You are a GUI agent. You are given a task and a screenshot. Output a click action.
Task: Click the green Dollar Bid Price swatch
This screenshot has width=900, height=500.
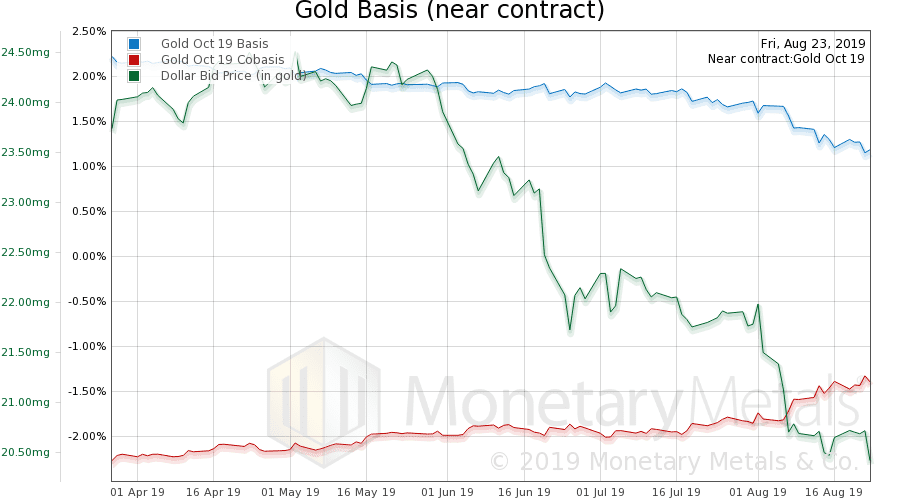pos(134,76)
